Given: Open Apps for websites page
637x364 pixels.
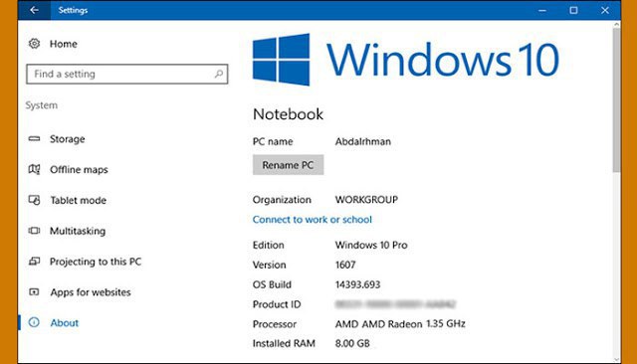Looking at the screenshot, I should 91,292.
